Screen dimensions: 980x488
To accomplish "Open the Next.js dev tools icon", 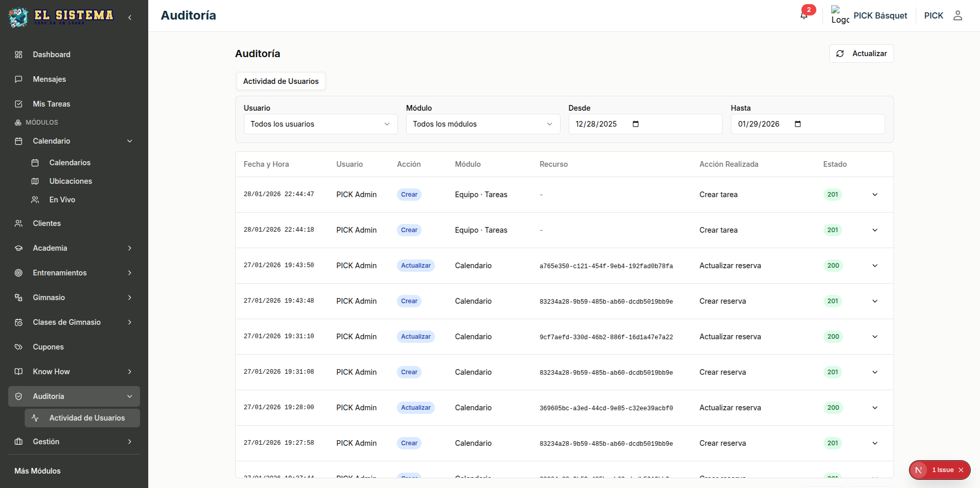I will click(x=919, y=470).
